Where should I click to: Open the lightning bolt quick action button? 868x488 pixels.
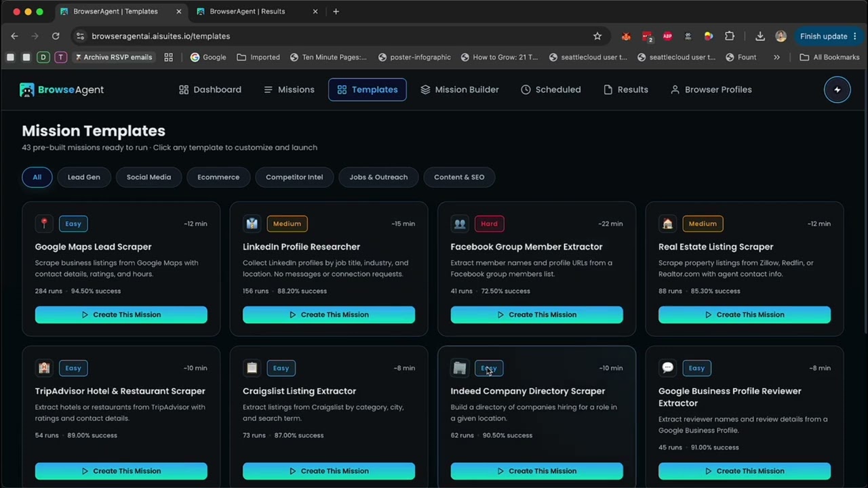pyautogui.click(x=837, y=89)
